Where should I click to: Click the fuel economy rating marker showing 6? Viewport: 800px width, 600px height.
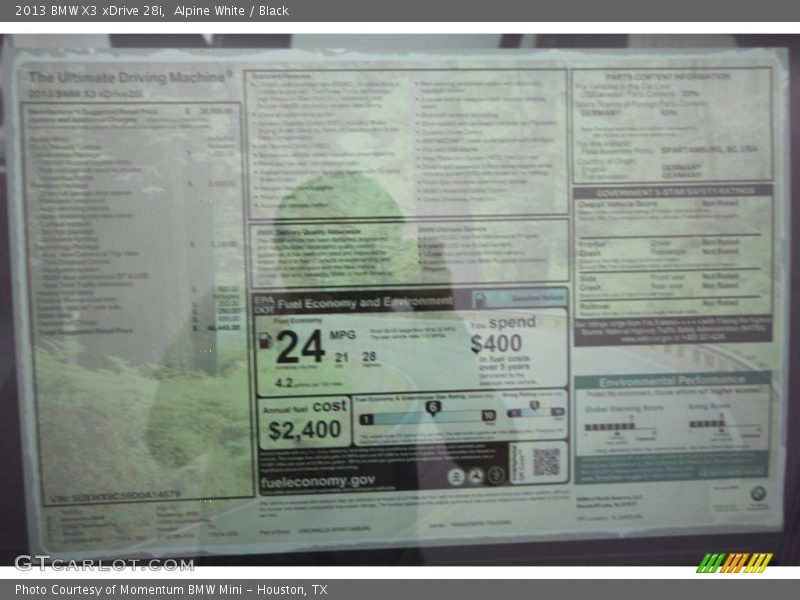point(433,407)
